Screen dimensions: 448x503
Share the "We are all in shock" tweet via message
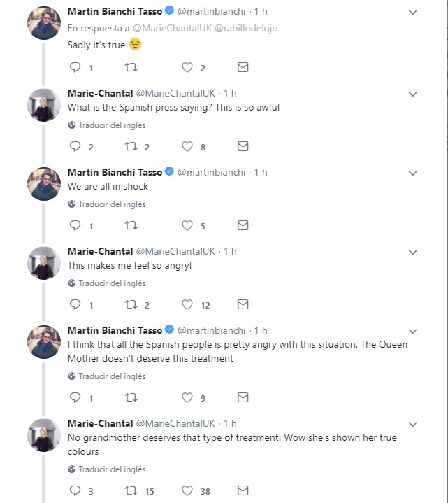click(243, 226)
